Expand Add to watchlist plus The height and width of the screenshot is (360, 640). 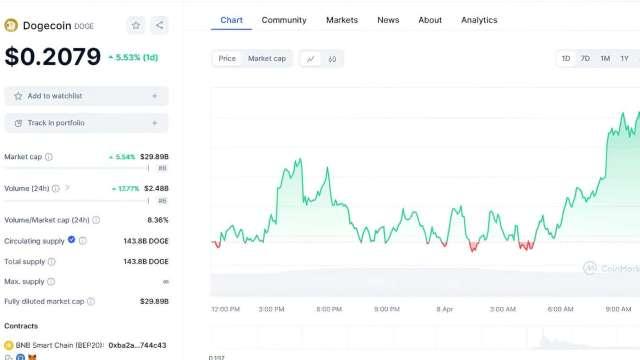155,96
